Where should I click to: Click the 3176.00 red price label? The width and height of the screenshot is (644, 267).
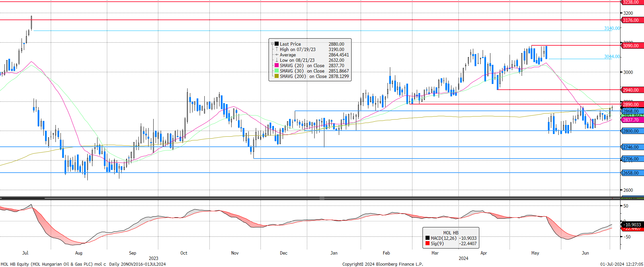click(632, 20)
